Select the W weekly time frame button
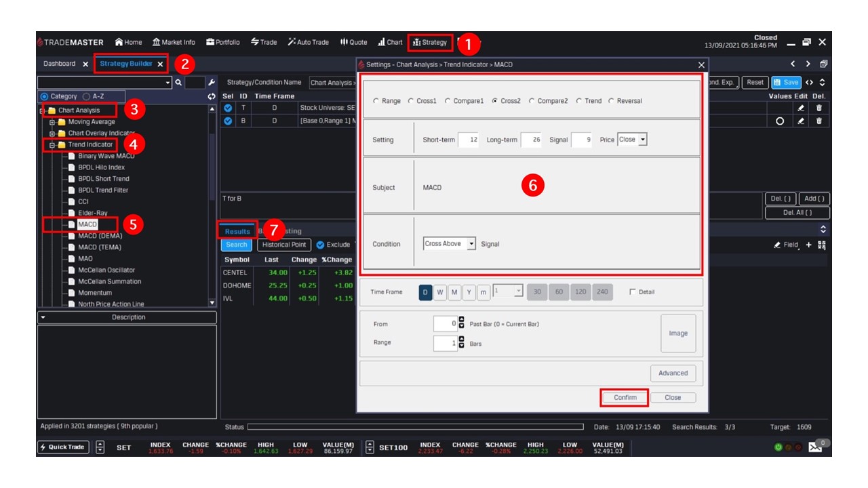 440,292
